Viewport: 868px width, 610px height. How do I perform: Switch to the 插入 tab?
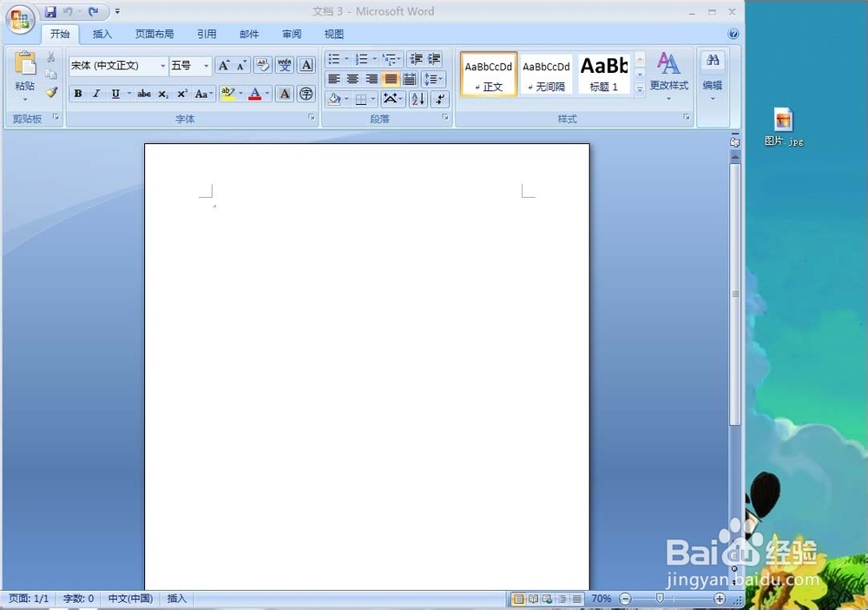pyautogui.click(x=102, y=34)
